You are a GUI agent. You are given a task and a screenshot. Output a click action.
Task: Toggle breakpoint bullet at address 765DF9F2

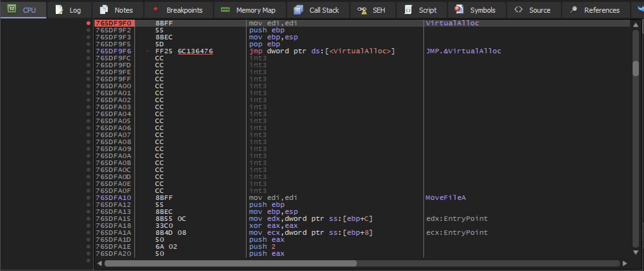click(88, 30)
